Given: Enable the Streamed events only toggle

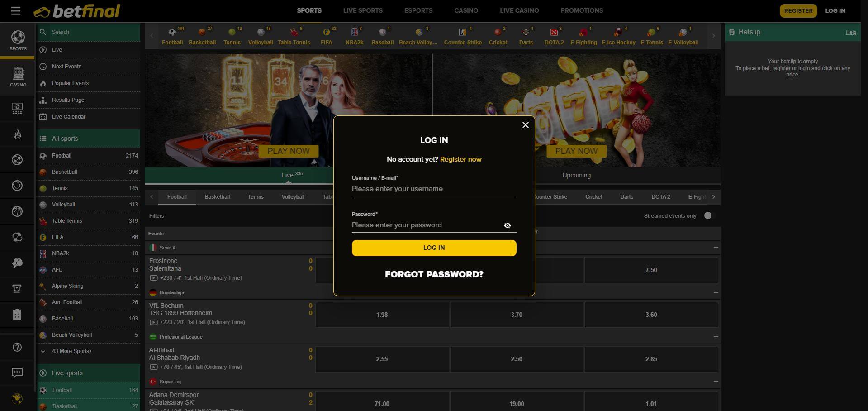Looking at the screenshot, I should [707, 216].
